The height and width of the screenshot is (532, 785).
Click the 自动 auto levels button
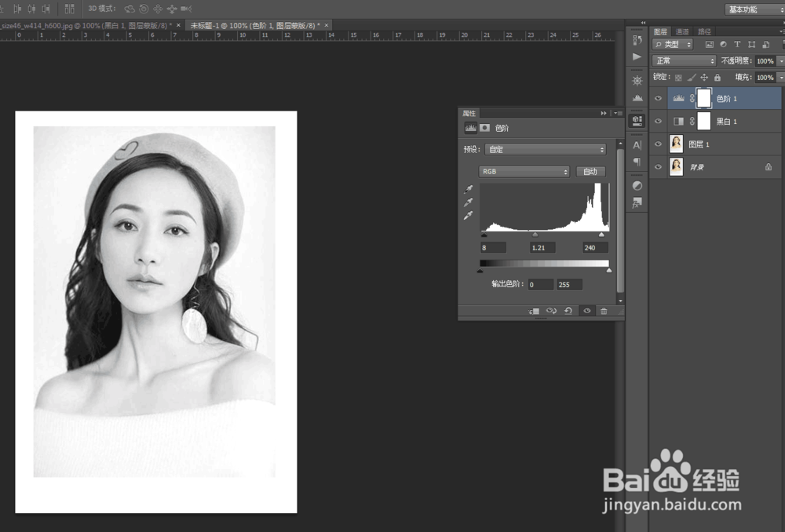(x=590, y=172)
